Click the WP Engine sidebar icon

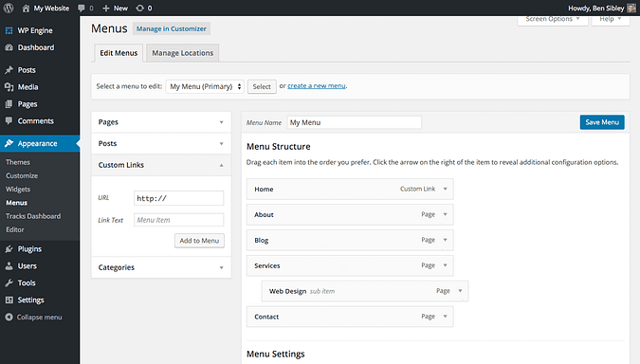point(9,30)
